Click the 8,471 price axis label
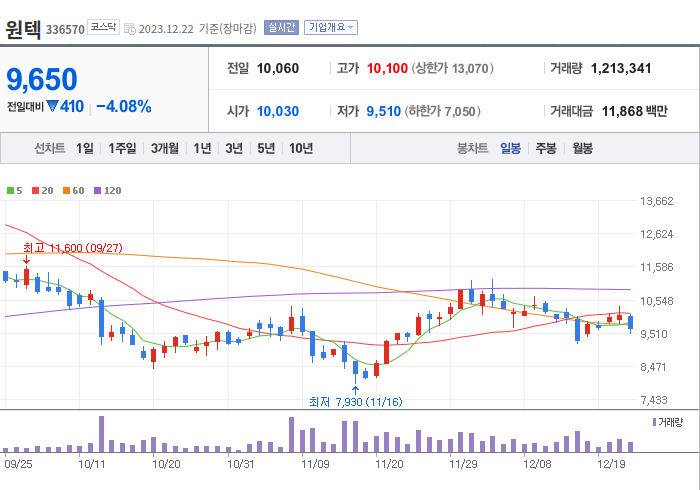This screenshot has width=700, height=490. click(x=654, y=367)
